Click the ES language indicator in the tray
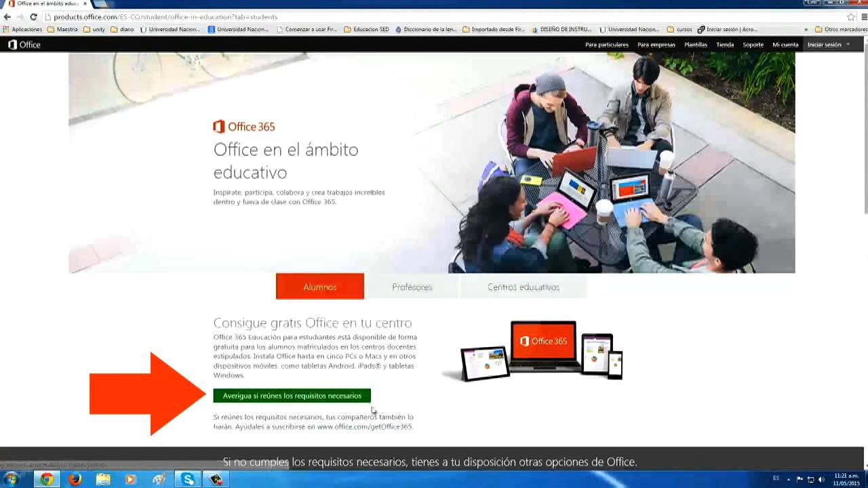The height and width of the screenshot is (488, 868). [776, 479]
